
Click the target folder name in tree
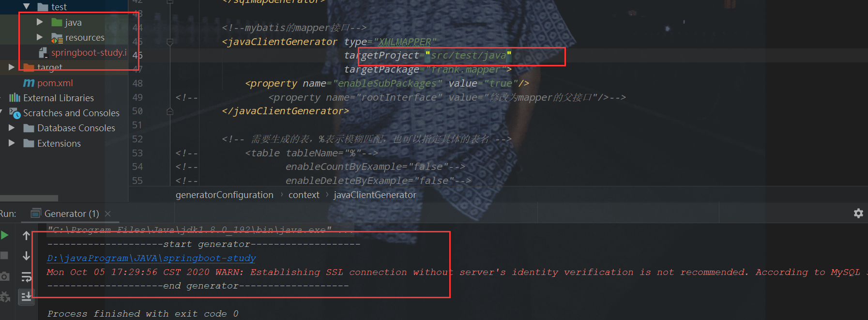point(50,67)
